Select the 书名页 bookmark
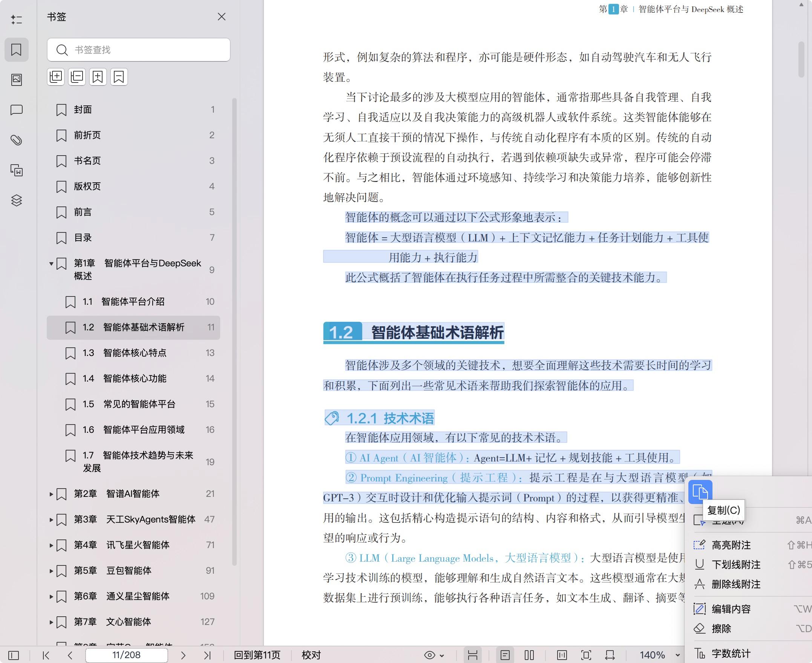 tap(133, 161)
